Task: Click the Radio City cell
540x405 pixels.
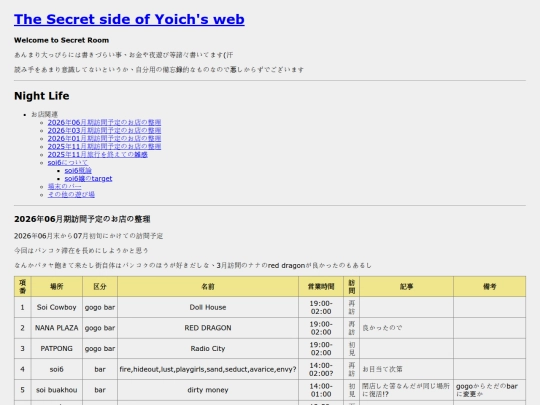Action: click(208, 349)
